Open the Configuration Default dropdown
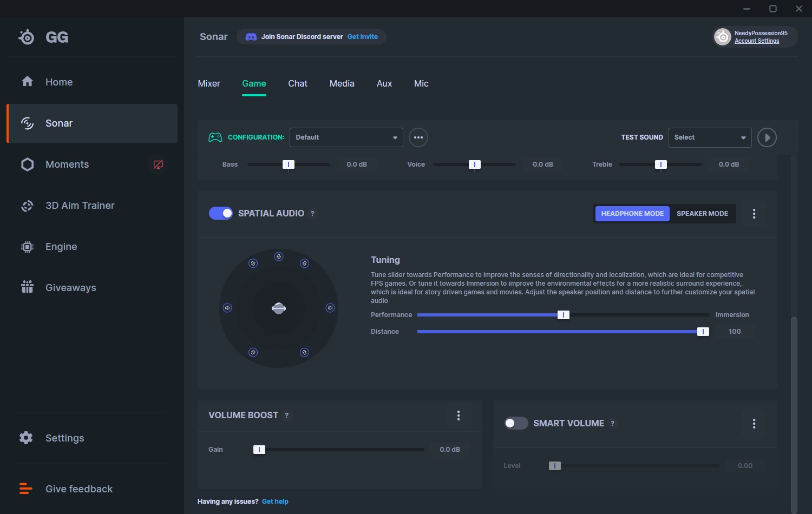 pyautogui.click(x=346, y=137)
